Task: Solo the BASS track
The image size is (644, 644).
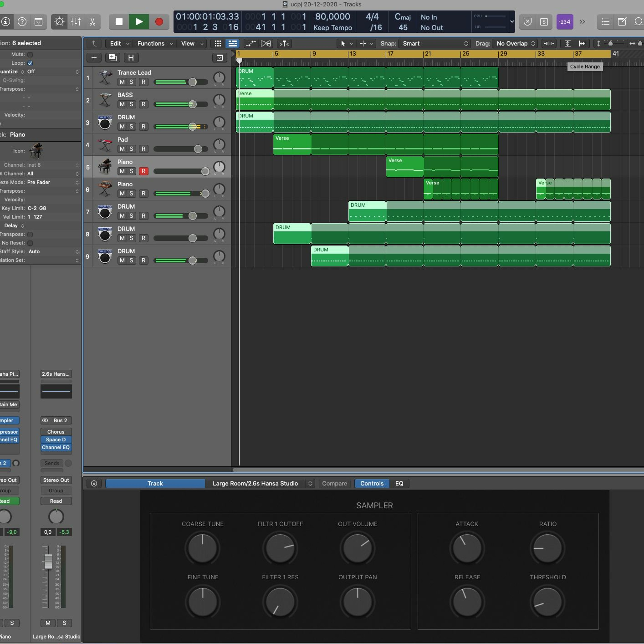Action: click(x=131, y=104)
